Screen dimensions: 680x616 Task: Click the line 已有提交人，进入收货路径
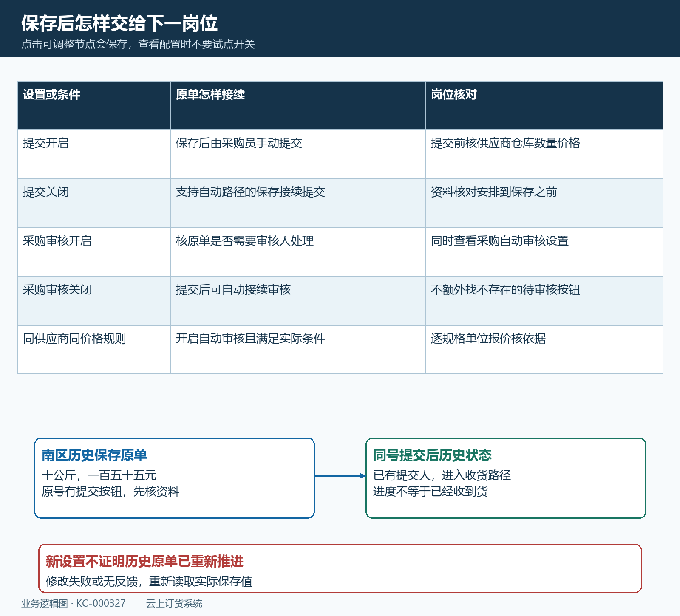442,475
